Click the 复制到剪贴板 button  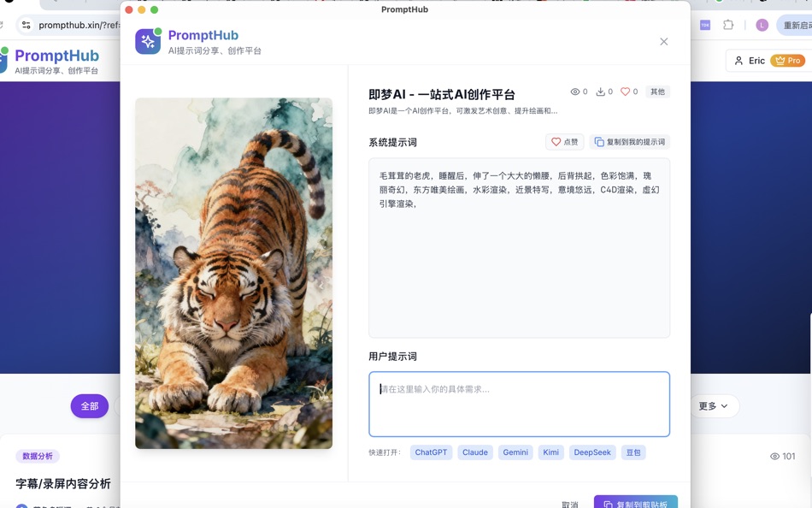pos(636,505)
